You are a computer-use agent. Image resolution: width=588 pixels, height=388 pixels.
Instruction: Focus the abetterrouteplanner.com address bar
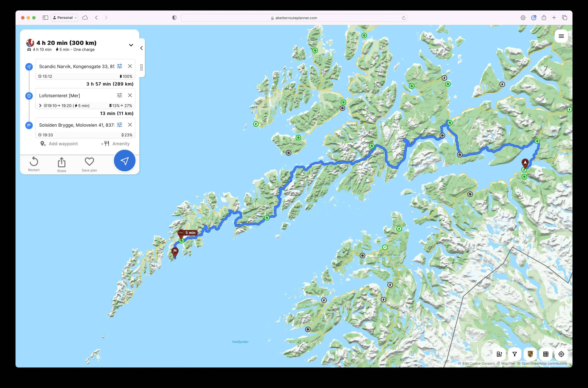(x=294, y=18)
